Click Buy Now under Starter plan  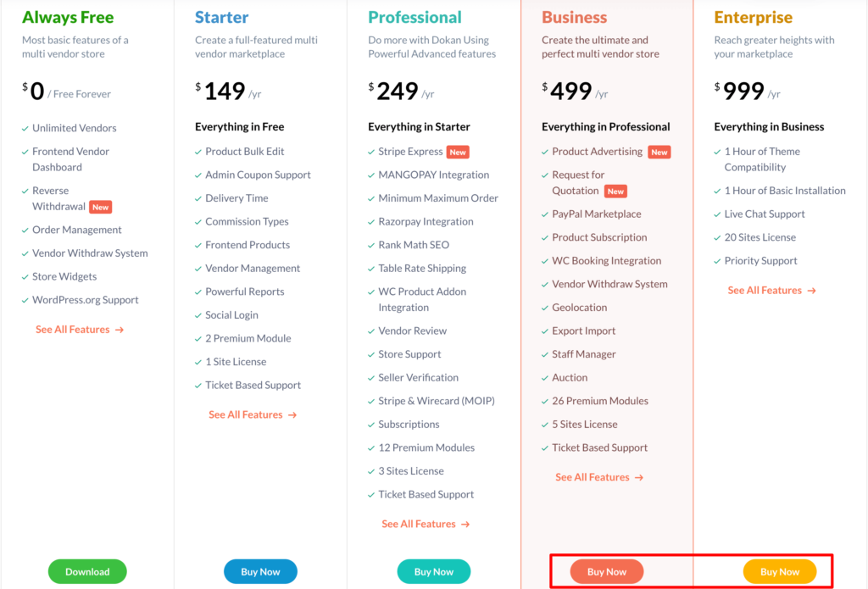click(x=260, y=572)
